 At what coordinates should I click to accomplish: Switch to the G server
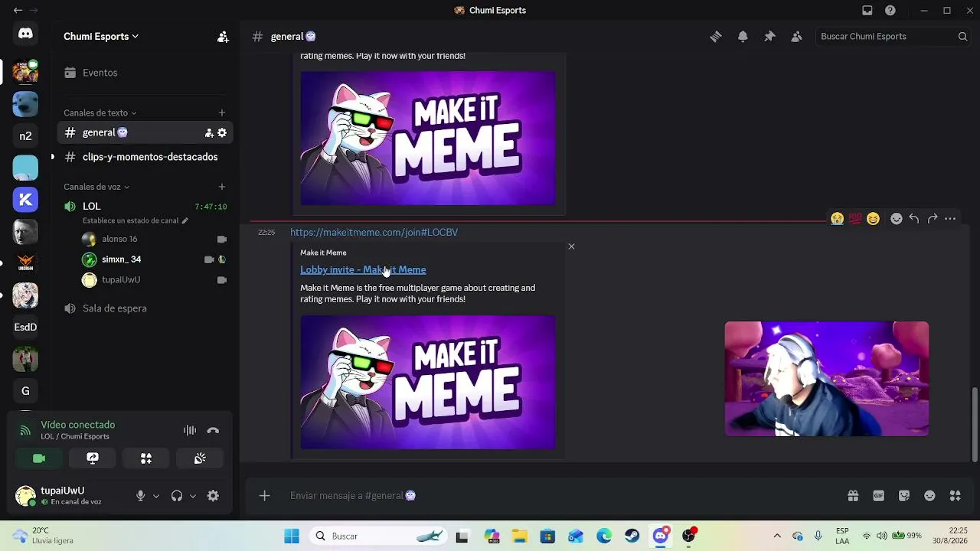coord(25,391)
